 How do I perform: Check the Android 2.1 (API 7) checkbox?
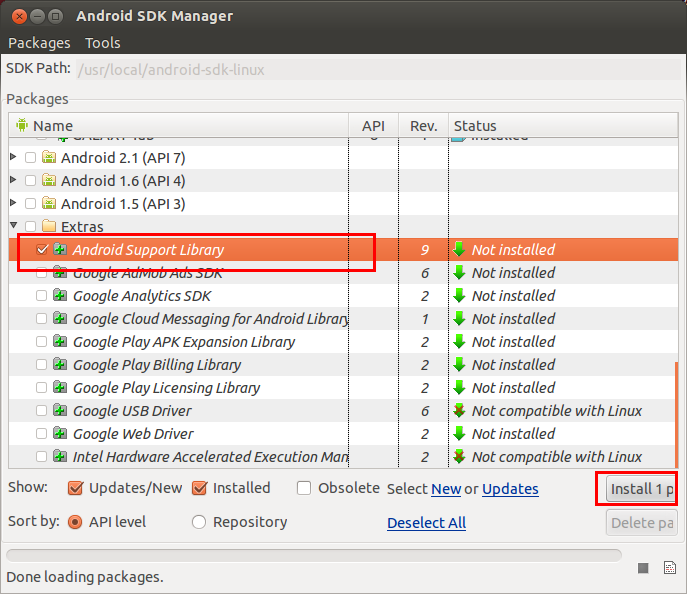(30, 157)
